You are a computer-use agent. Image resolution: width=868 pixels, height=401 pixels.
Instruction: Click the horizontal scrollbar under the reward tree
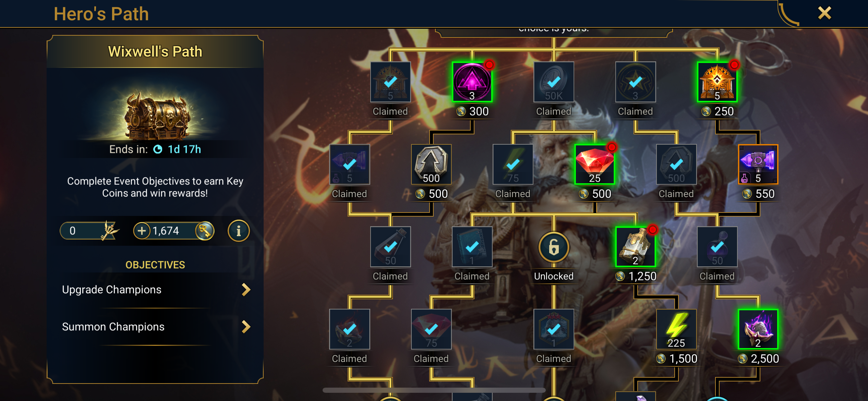click(x=434, y=390)
